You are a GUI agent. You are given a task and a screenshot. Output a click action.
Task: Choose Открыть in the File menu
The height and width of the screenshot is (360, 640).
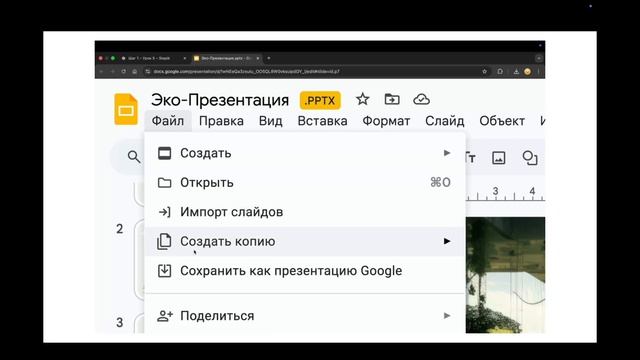(305, 182)
